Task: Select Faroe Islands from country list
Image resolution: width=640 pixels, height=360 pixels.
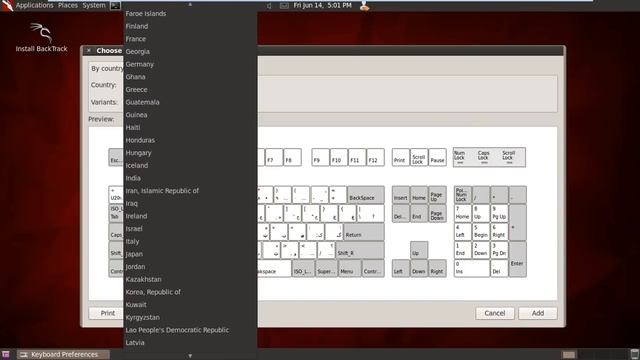Action: (x=190, y=13)
